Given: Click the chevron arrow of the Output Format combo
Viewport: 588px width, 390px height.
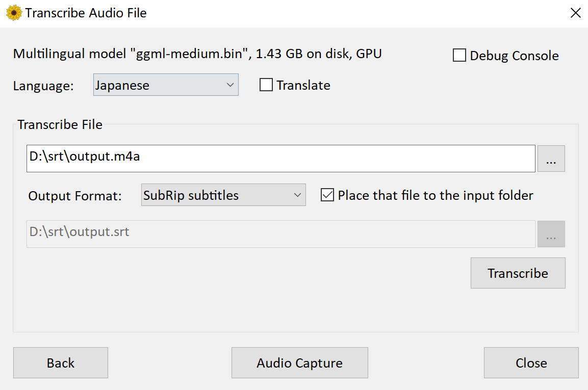Looking at the screenshot, I should pyautogui.click(x=297, y=195).
